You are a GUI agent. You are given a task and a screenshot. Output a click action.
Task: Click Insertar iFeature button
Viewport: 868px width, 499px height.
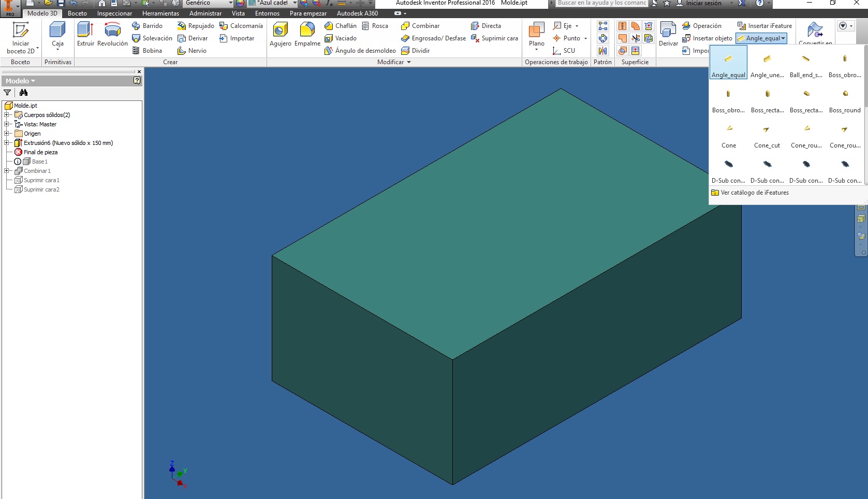point(765,26)
